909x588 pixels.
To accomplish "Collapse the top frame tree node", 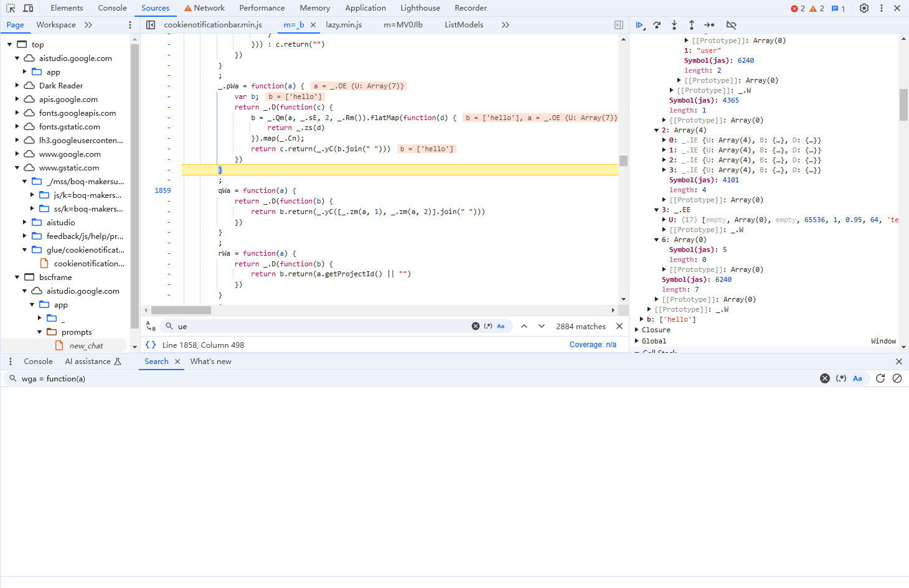I will (x=9, y=45).
